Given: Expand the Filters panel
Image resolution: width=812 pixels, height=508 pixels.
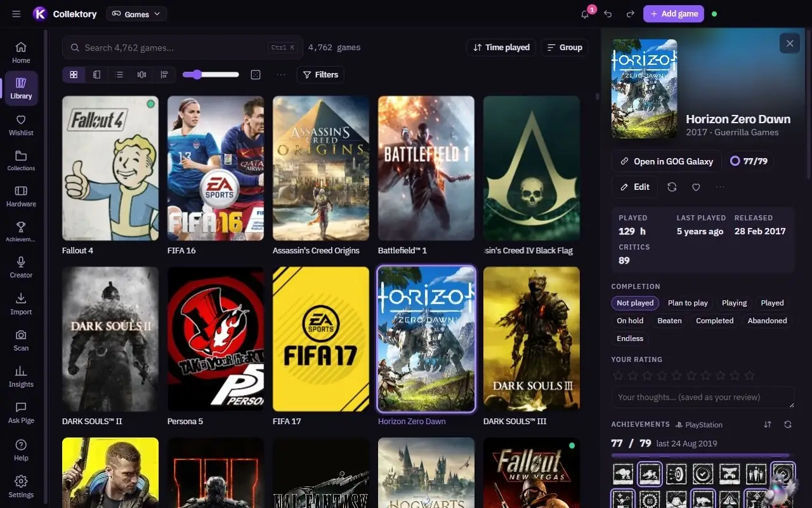Looking at the screenshot, I should (320, 75).
